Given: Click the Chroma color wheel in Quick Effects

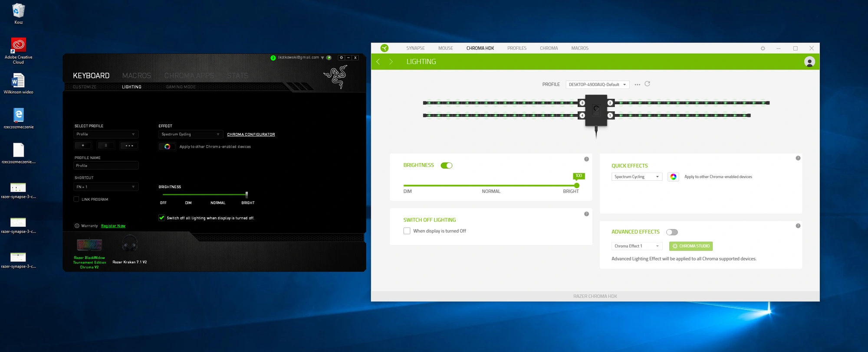Looking at the screenshot, I should pyautogui.click(x=673, y=177).
